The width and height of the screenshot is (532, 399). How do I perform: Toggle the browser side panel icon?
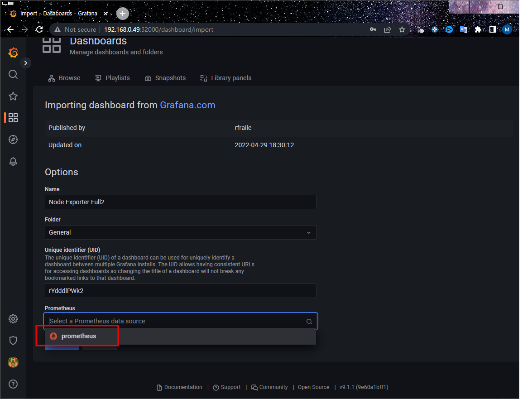(x=493, y=29)
